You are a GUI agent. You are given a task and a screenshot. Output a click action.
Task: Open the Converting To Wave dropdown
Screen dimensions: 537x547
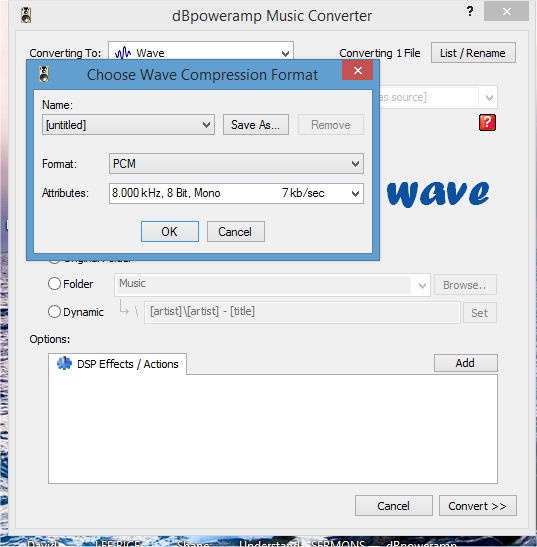285,53
